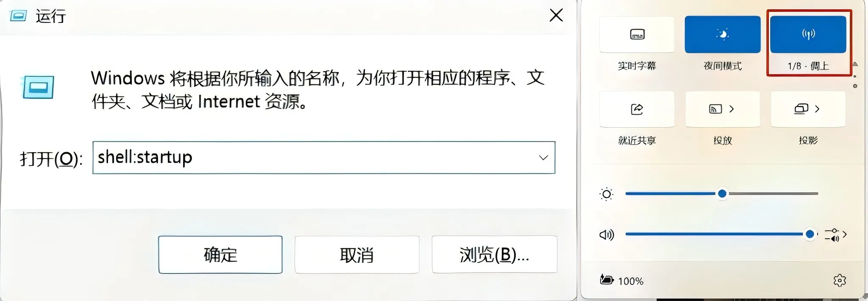Toggle the mobile hotspot tile

(808, 34)
